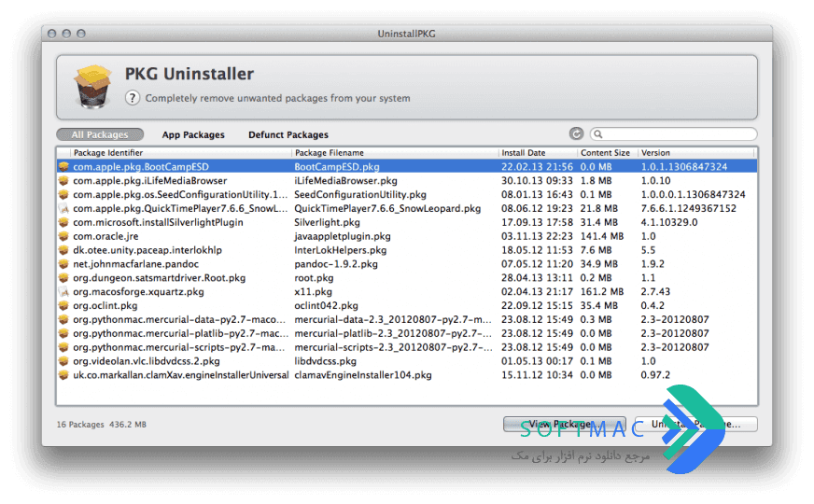Sort by Content Size column header
The image size is (814, 504).
click(607, 153)
